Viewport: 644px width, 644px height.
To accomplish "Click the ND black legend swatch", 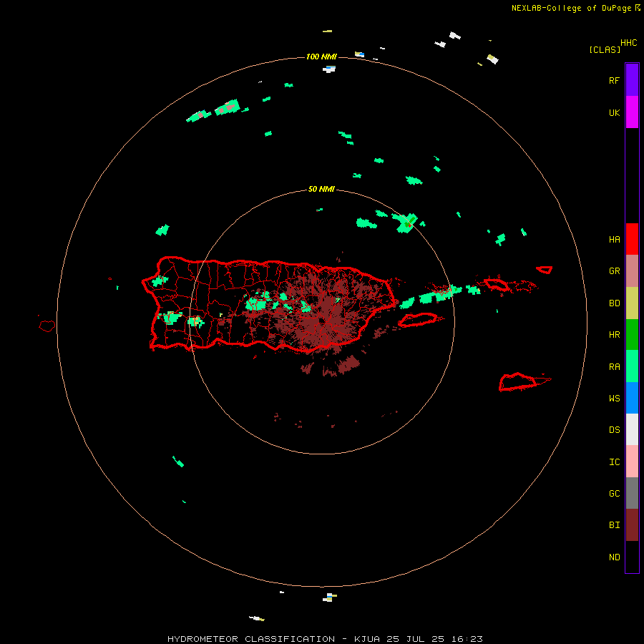I will [632, 557].
